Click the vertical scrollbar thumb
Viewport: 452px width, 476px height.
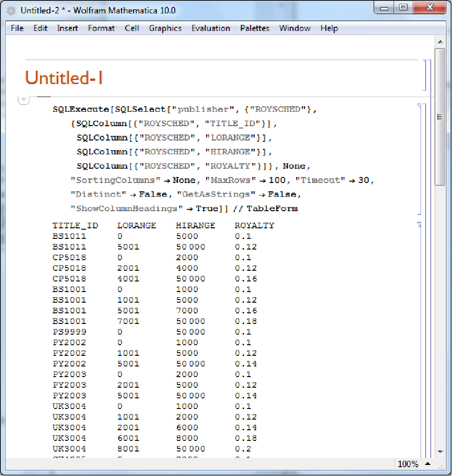(x=440, y=116)
